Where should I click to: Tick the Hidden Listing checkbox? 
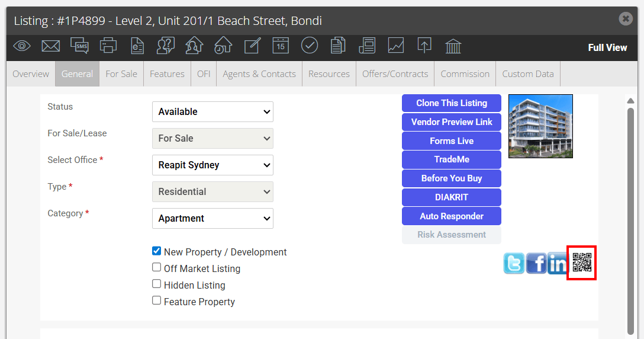point(156,284)
